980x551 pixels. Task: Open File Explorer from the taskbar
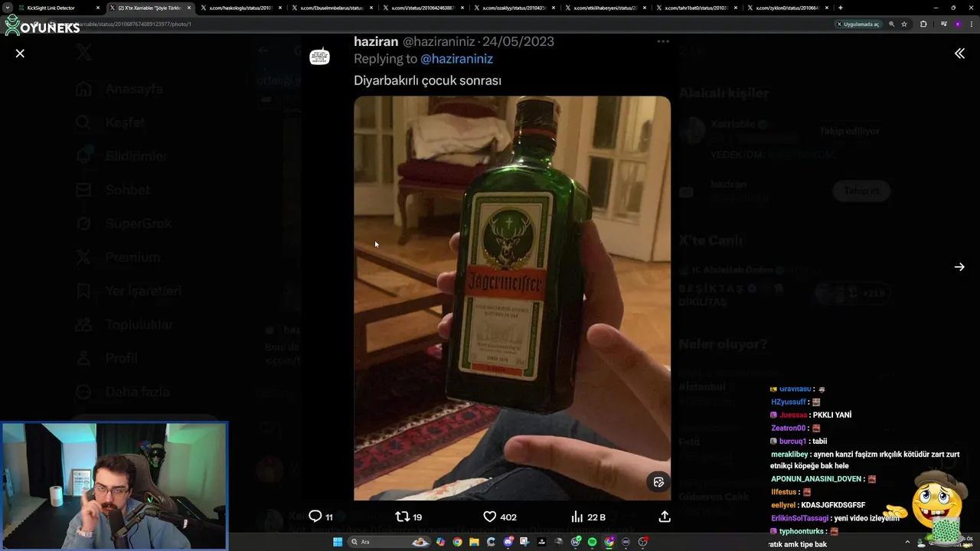point(474,542)
